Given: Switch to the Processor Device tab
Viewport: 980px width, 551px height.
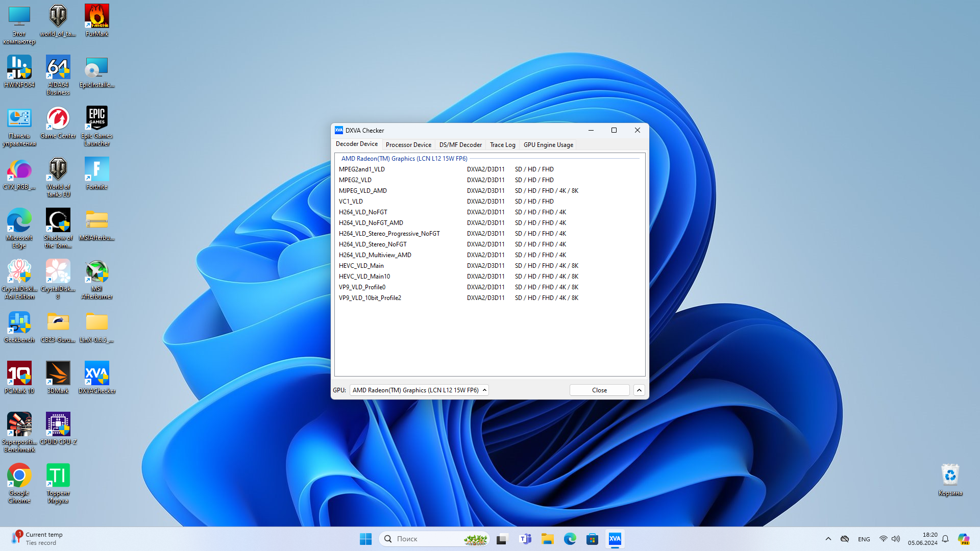Looking at the screenshot, I should click(408, 145).
